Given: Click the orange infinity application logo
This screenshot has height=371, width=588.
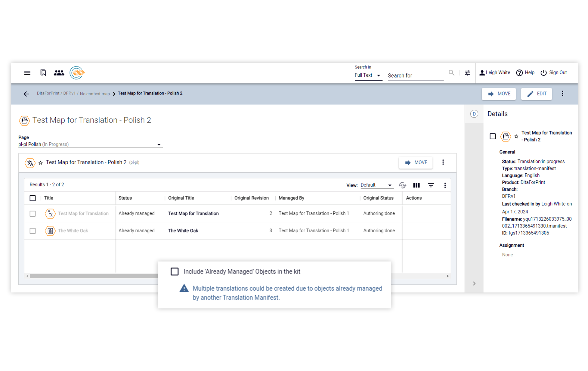Looking at the screenshot, I should tap(77, 73).
